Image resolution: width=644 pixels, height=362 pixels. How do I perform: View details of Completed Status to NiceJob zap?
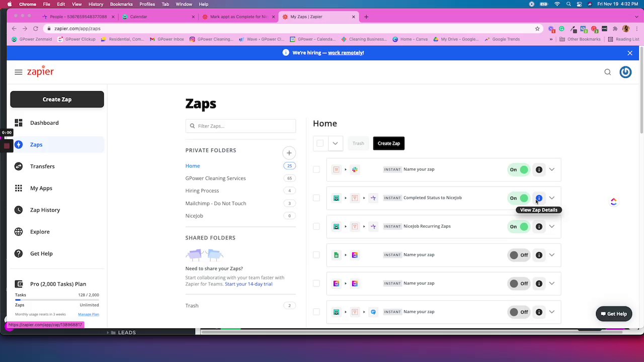pyautogui.click(x=539, y=198)
